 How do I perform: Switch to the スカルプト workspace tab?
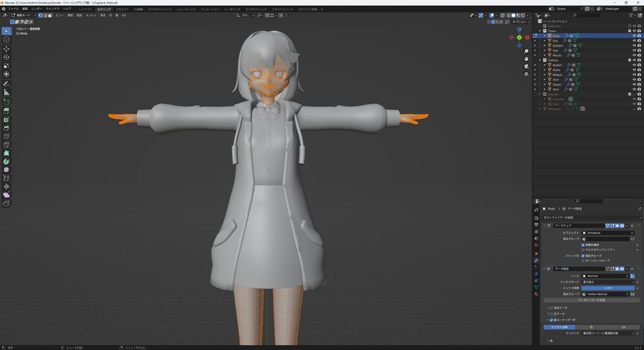coord(122,9)
